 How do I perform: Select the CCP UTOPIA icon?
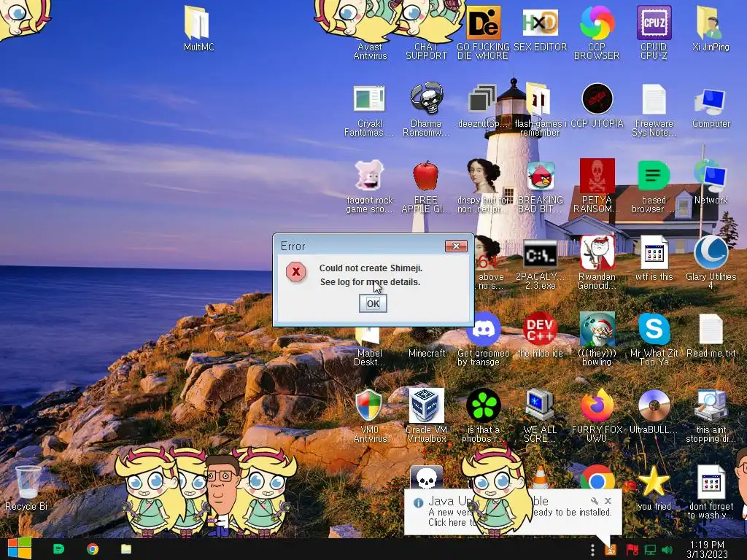pyautogui.click(x=597, y=106)
